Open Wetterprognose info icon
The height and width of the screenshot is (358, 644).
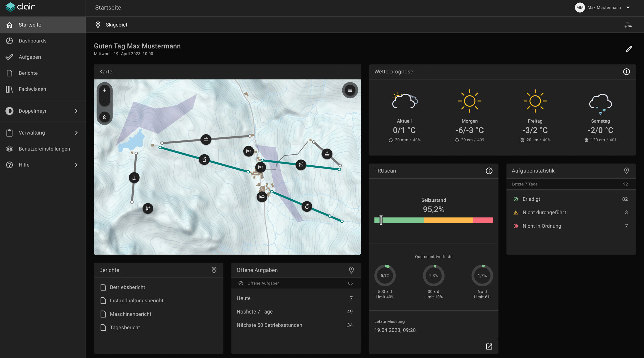pos(626,72)
